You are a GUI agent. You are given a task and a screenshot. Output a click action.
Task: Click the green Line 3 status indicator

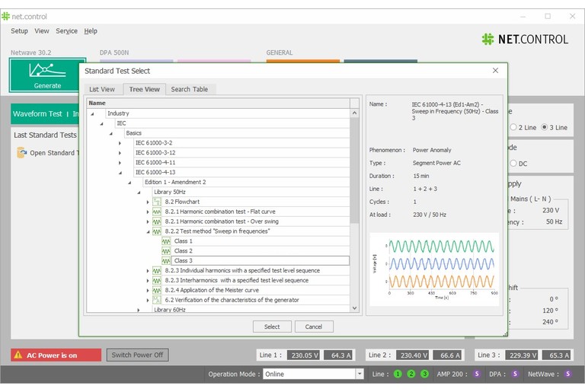click(x=424, y=374)
